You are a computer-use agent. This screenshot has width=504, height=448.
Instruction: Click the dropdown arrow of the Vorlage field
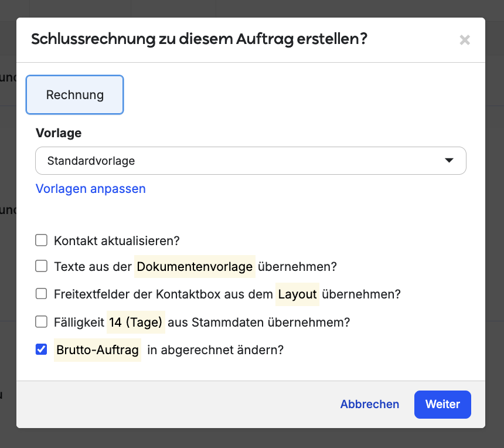pyautogui.click(x=449, y=161)
